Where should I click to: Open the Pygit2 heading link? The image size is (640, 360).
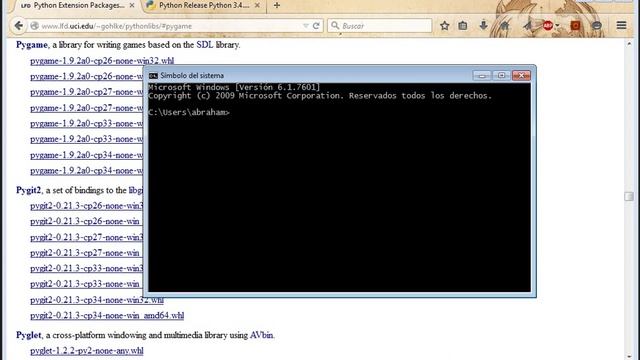click(x=29, y=190)
